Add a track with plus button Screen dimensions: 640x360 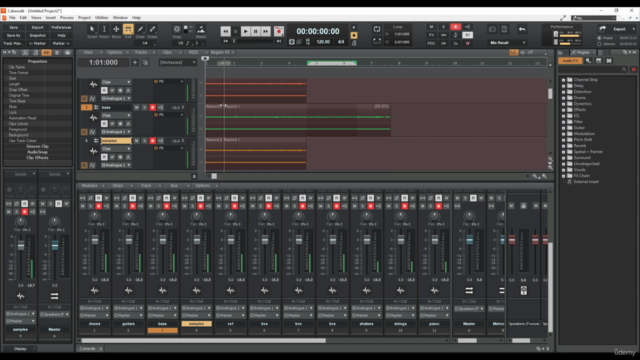[135, 62]
